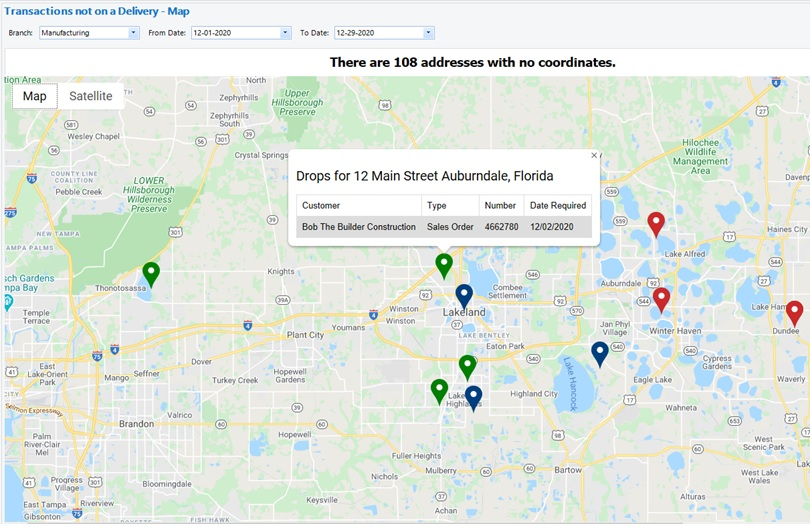Screen dimensions: 810x527
Task: Click the Zephyrhills map label
Action: tap(239, 97)
